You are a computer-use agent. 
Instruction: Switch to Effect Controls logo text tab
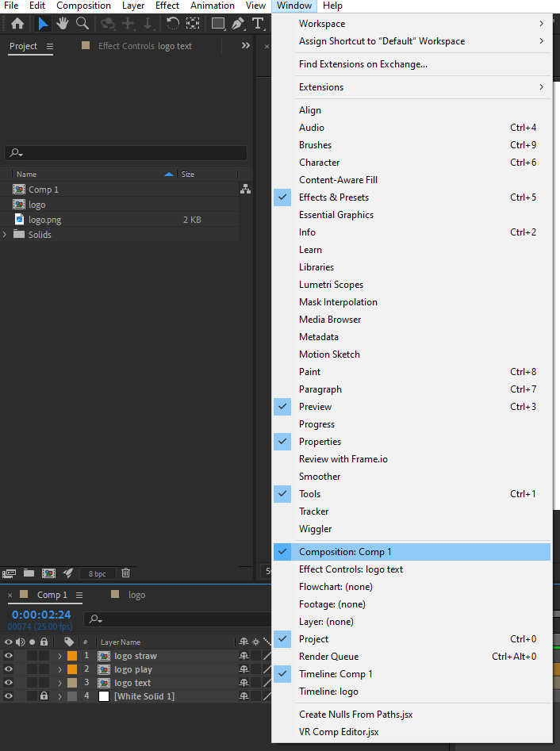pyautogui.click(x=144, y=46)
